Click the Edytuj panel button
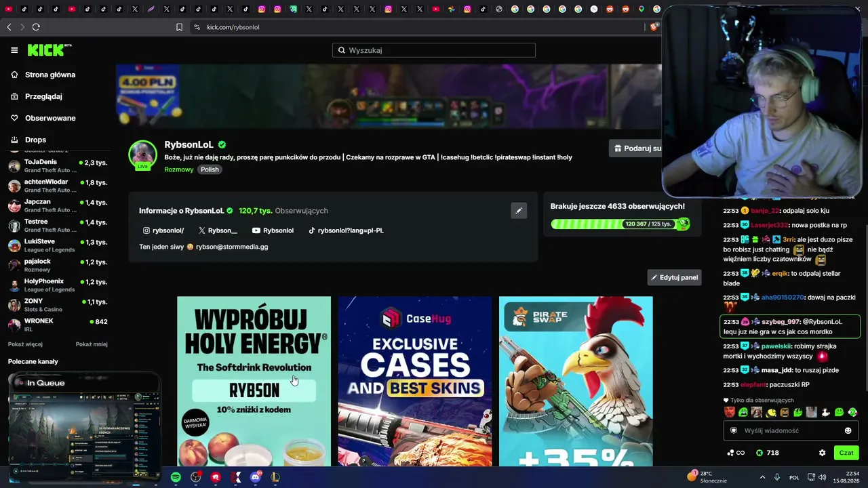This screenshot has width=868, height=488. (x=674, y=277)
